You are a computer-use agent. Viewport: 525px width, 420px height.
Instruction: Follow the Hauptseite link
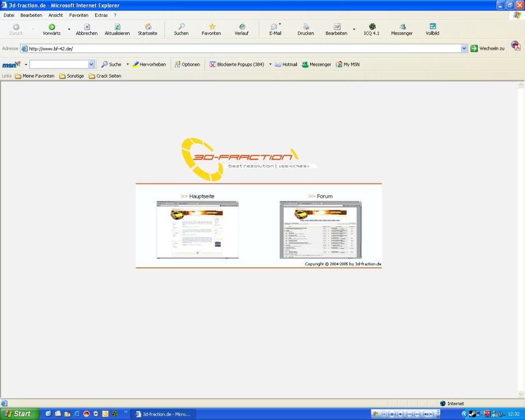pos(201,196)
